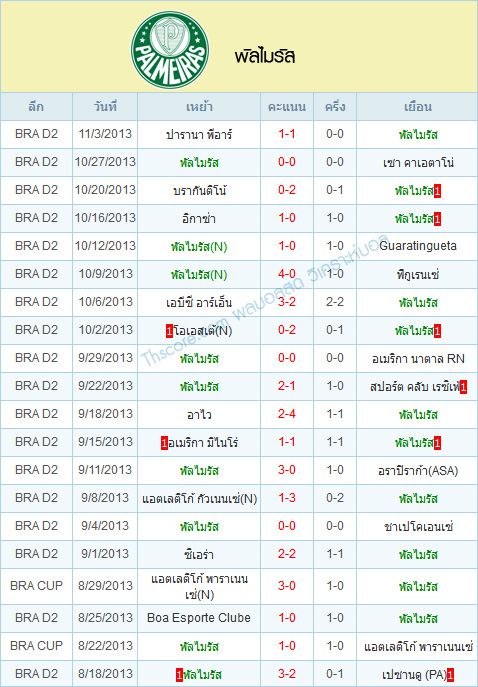The height and width of the screenshot is (687, 478).
Task: Click home team ซิเอร่า
Action: point(199,555)
